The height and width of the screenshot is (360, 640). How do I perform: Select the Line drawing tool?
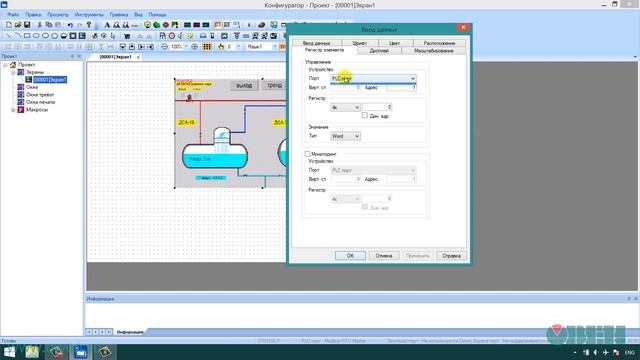[9, 36]
